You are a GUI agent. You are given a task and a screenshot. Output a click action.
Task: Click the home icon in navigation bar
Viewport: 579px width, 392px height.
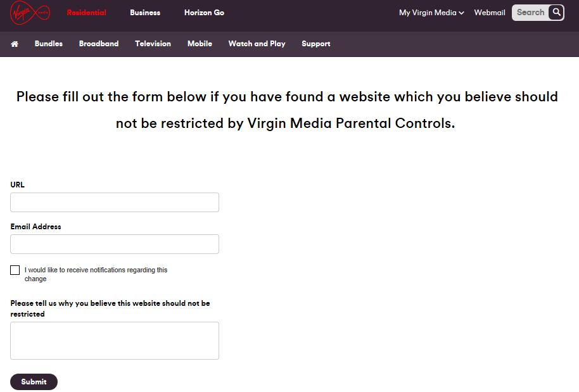[15, 44]
